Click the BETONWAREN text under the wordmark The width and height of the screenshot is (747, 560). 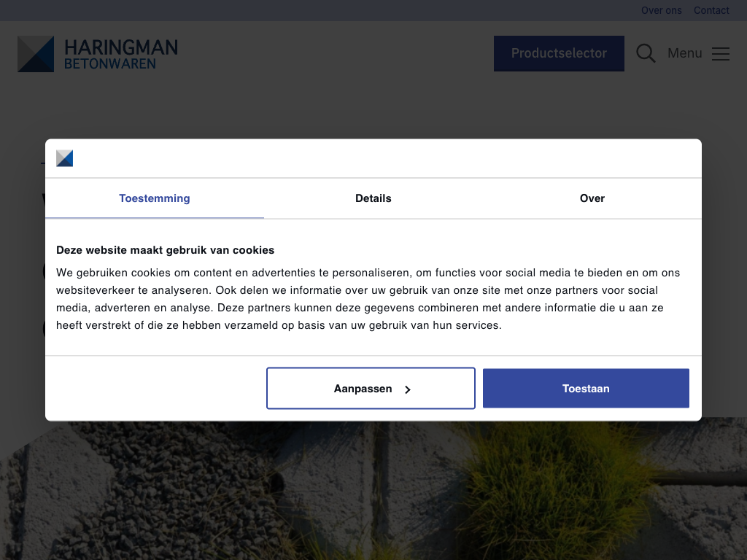(x=110, y=64)
